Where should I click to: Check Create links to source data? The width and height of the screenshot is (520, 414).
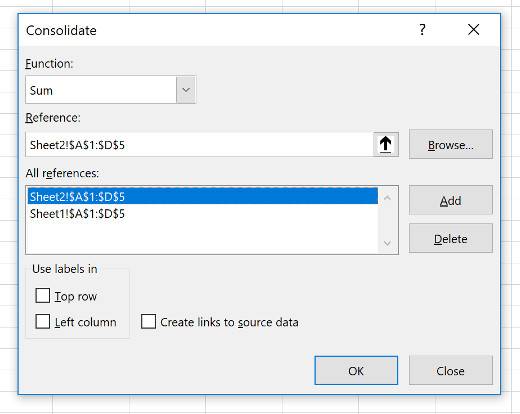148,322
